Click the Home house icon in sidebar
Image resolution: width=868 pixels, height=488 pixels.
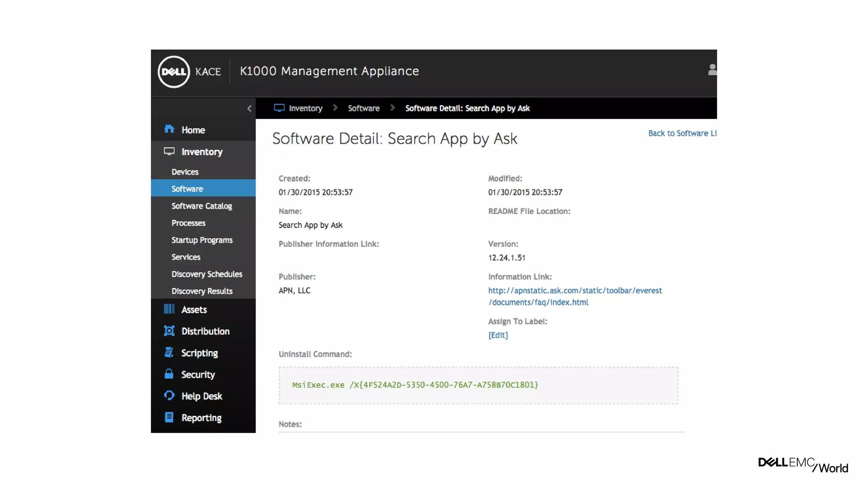coord(169,129)
